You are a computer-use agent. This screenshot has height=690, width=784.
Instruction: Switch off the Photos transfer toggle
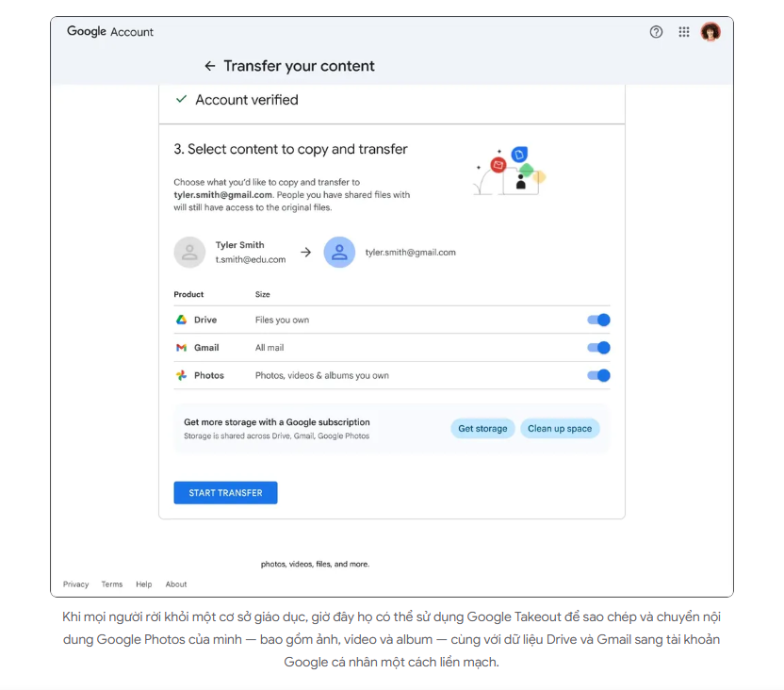[x=599, y=375]
